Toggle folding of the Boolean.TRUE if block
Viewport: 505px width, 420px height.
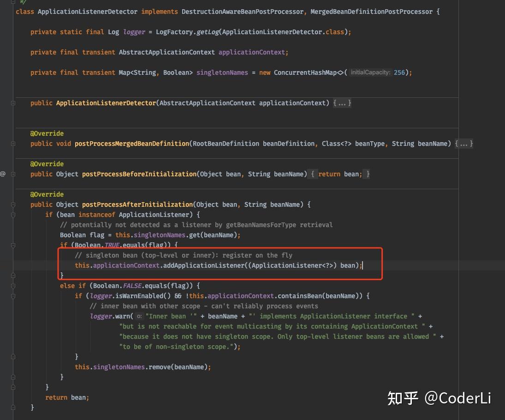coord(13,246)
